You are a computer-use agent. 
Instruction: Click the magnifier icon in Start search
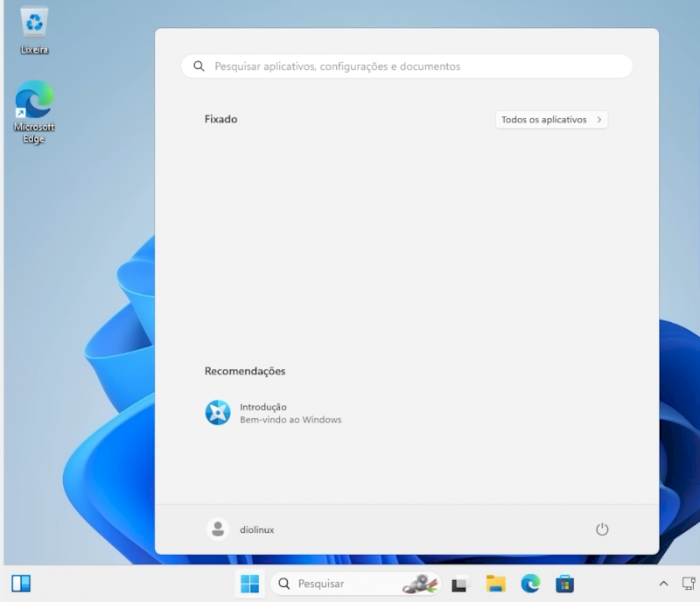pyautogui.click(x=199, y=66)
